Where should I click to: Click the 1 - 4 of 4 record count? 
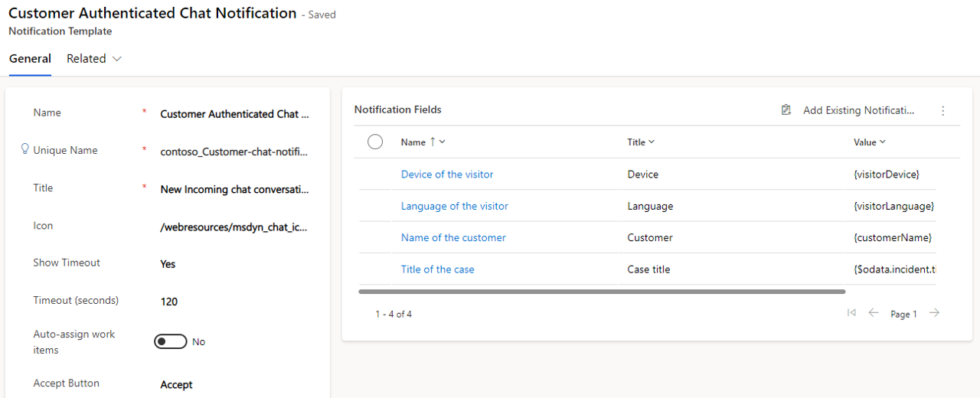point(394,314)
